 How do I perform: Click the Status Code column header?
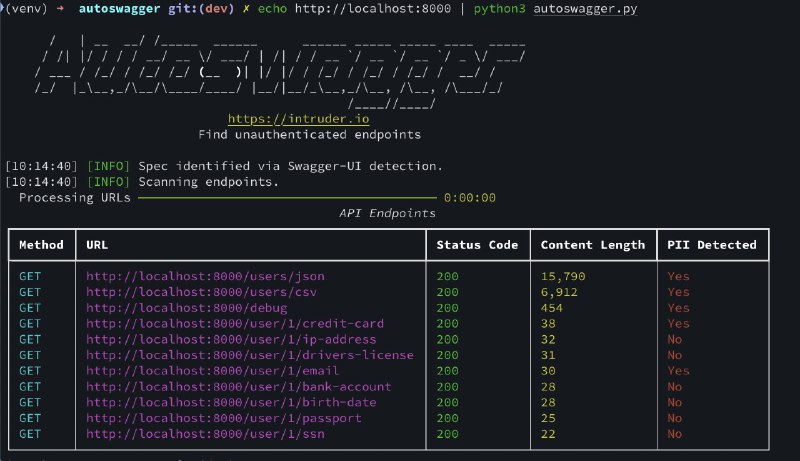coord(478,245)
